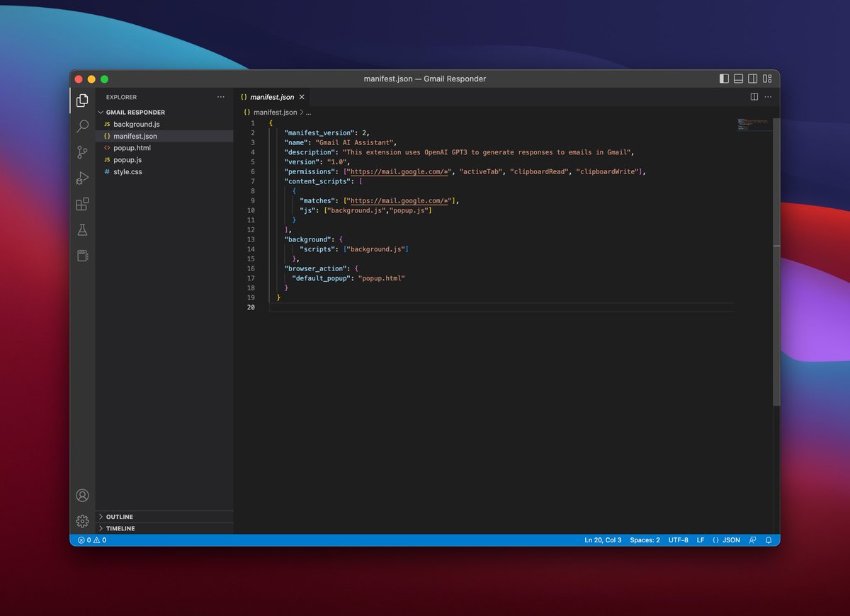Click the "clipboardWrite" permission string
The height and width of the screenshot is (616, 850).
coord(608,172)
